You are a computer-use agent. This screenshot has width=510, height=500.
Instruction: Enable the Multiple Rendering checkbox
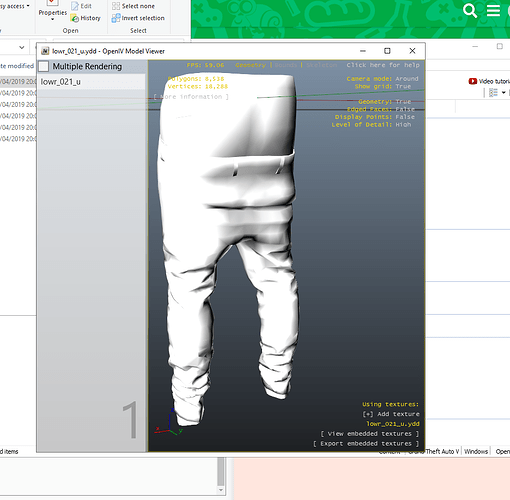pyautogui.click(x=44, y=66)
